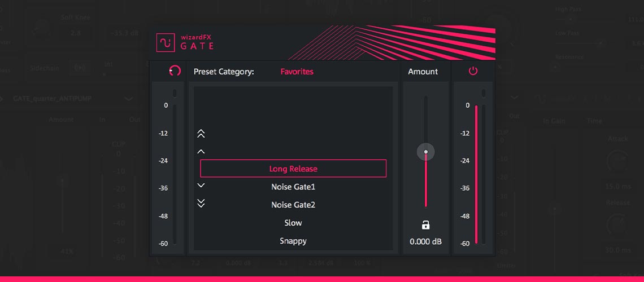Go to next preset with single down chevron
The image size is (644, 282).
point(201,185)
